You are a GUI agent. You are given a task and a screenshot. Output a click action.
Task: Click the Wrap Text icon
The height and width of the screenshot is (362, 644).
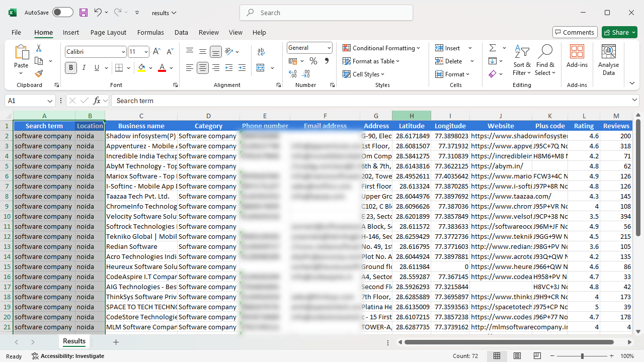click(x=261, y=51)
